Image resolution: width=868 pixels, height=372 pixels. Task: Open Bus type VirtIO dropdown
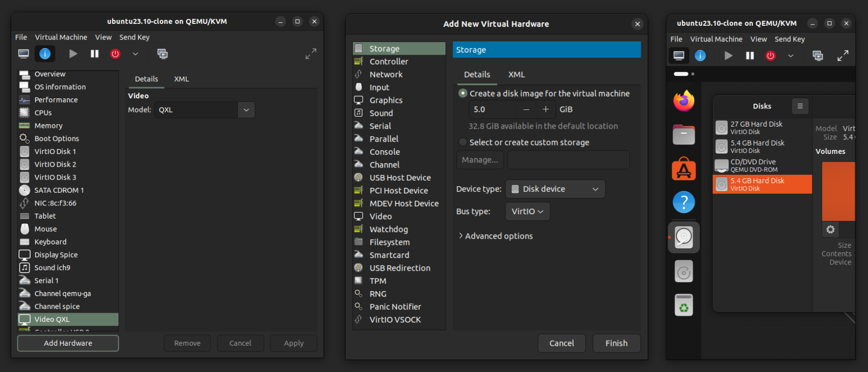(528, 211)
